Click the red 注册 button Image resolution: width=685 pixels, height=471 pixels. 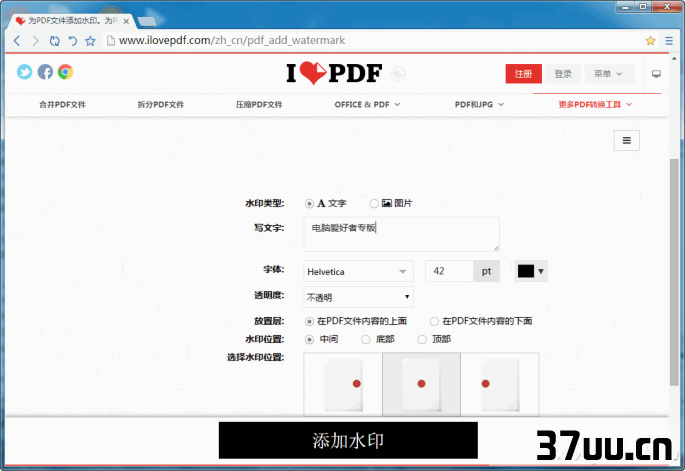tap(523, 74)
